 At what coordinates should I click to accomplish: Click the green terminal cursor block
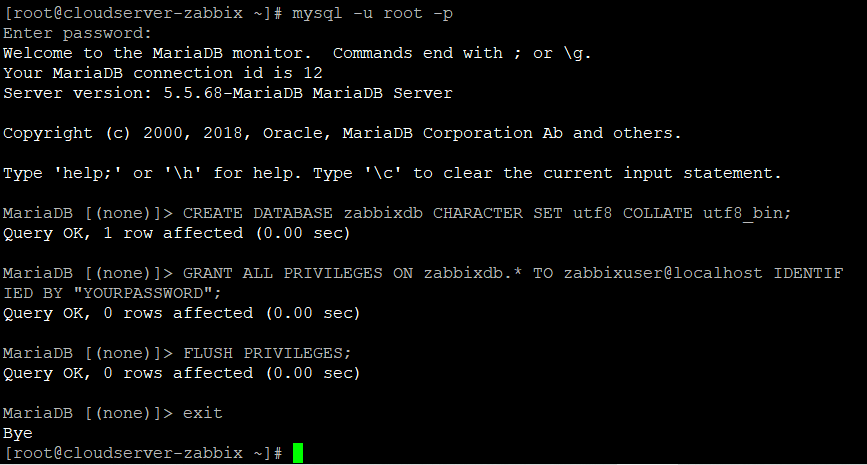point(298,453)
